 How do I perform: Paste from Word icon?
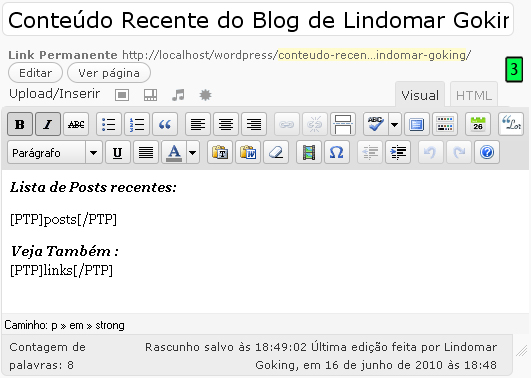point(248,152)
